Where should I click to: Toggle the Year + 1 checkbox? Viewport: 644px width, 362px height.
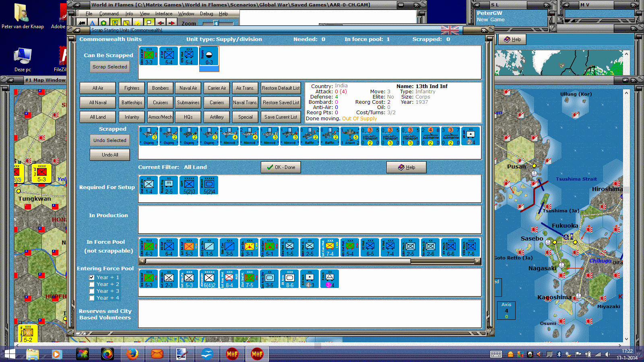tap(92, 278)
